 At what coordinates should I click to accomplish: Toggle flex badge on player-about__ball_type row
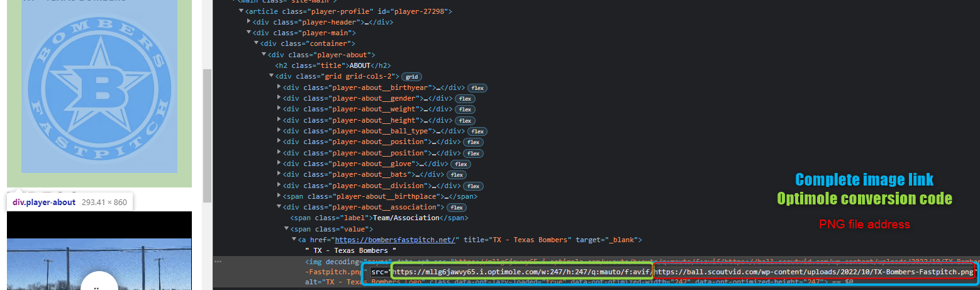coord(477,131)
